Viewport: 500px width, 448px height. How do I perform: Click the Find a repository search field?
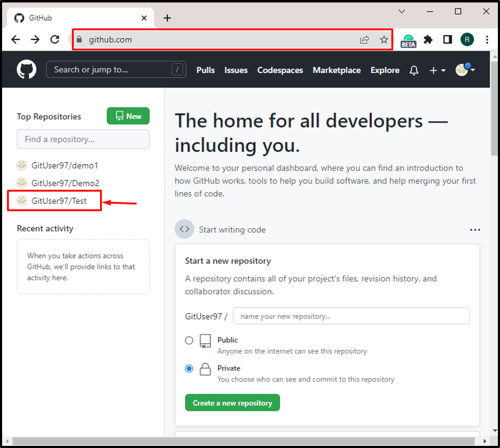pyautogui.click(x=83, y=139)
